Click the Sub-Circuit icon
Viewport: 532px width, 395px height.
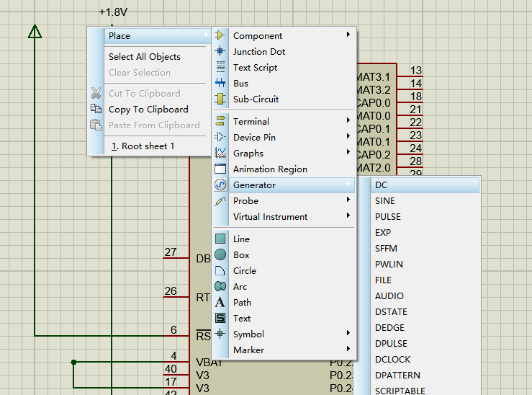[220, 99]
